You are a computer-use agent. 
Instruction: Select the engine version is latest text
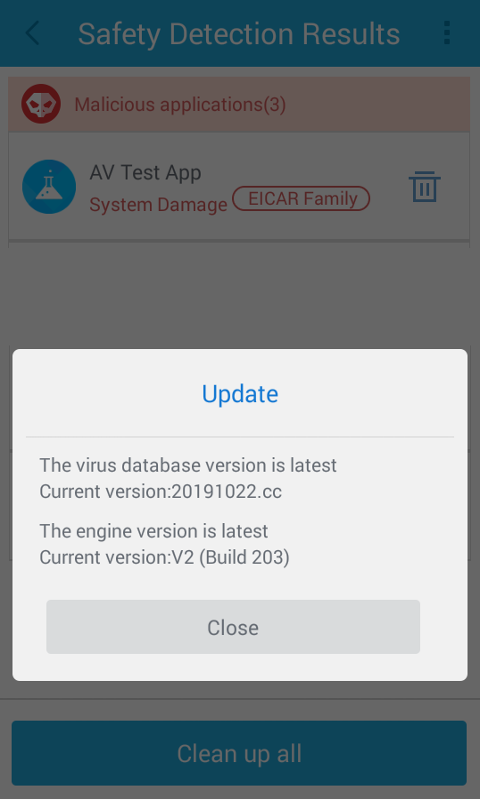coord(154,531)
